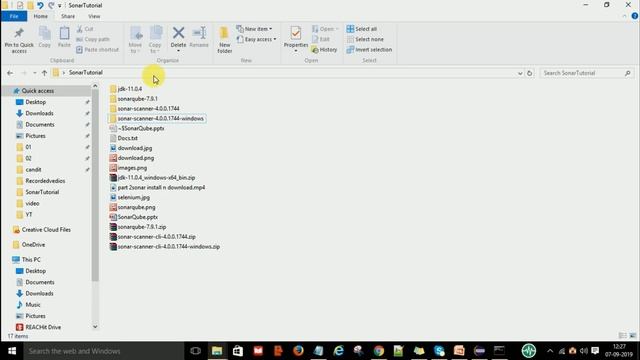Switch to the Share ribbon tab

68,16
